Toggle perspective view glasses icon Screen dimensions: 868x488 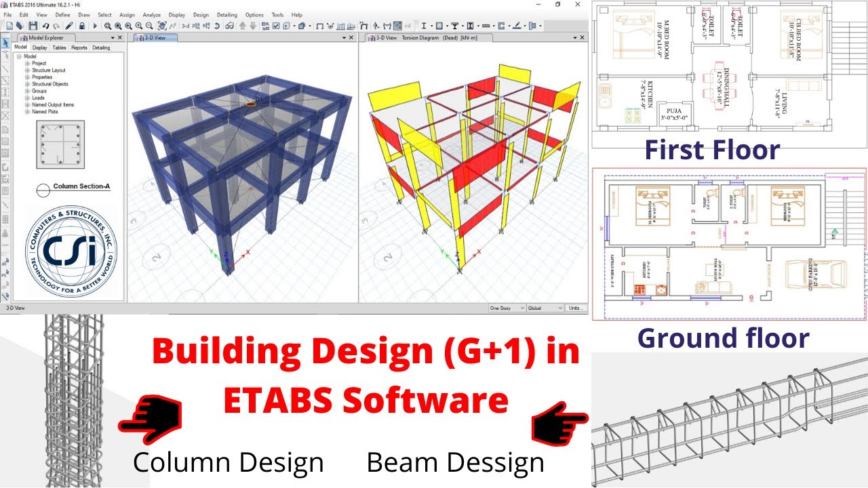[x=229, y=26]
